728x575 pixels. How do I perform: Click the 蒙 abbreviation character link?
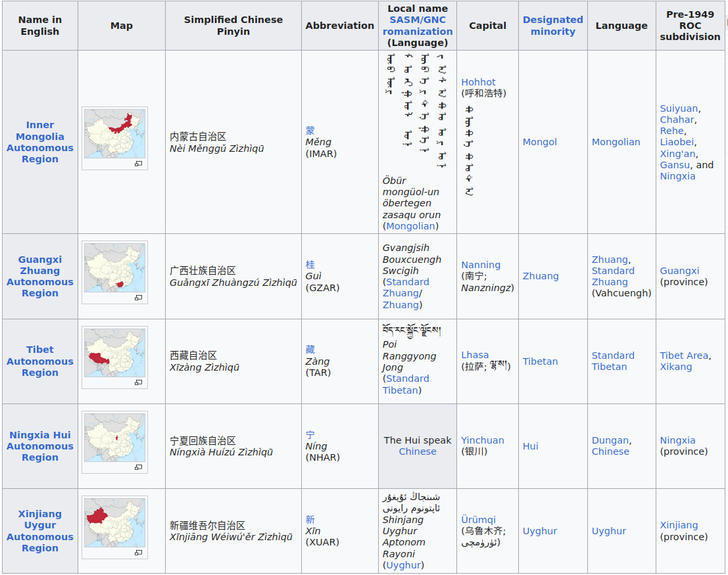pyautogui.click(x=310, y=131)
